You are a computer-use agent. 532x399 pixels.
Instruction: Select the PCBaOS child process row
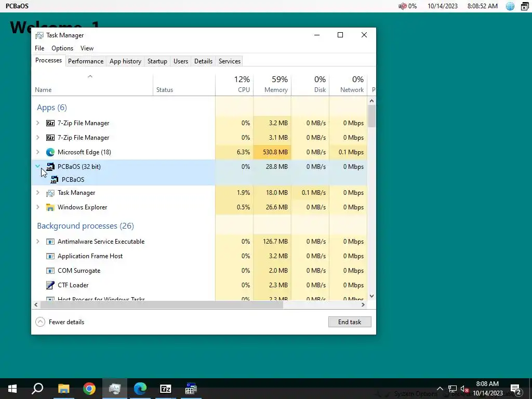199,179
